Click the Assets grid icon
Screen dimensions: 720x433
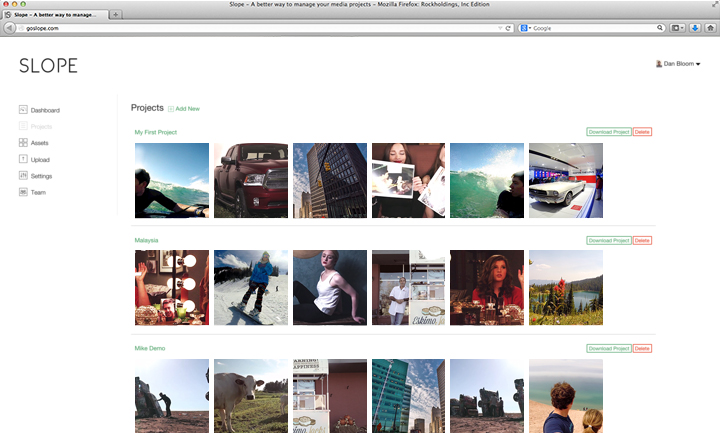(23, 143)
